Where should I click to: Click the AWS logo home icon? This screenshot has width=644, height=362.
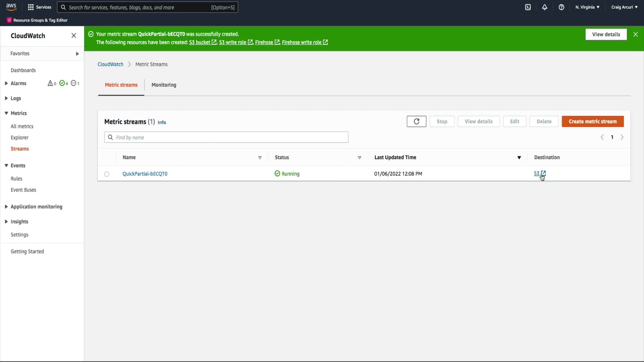(x=11, y=7)
